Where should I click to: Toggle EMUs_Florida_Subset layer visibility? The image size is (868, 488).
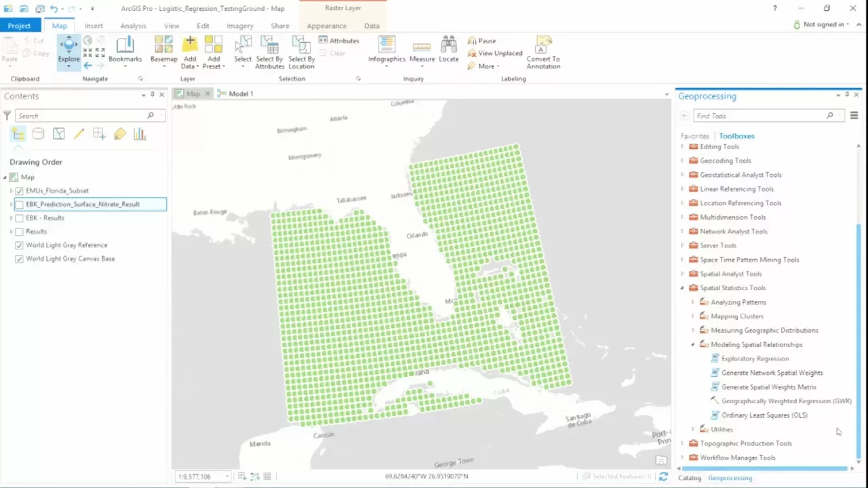tap(19, 191)
